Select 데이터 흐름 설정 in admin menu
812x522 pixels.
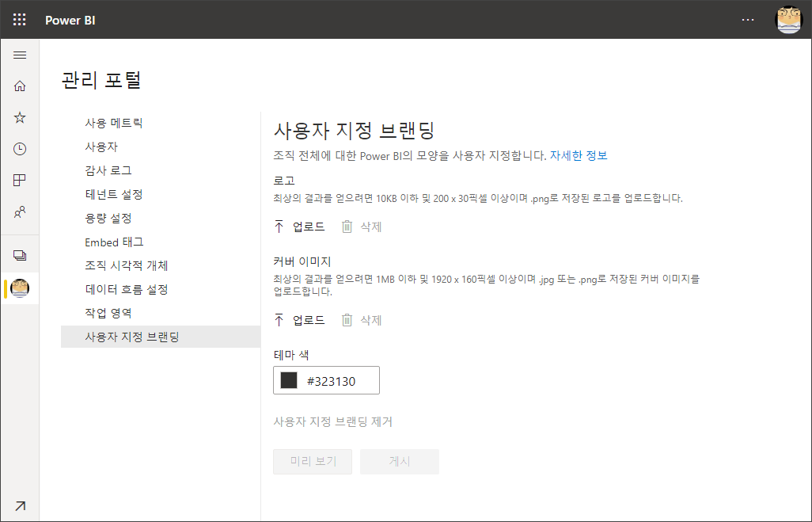click(127, 290)
